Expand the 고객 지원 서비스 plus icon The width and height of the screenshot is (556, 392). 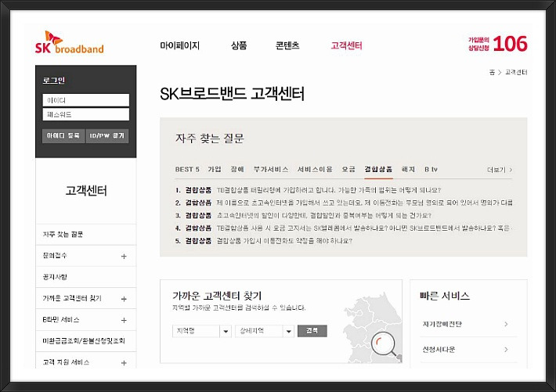[124, 362]
